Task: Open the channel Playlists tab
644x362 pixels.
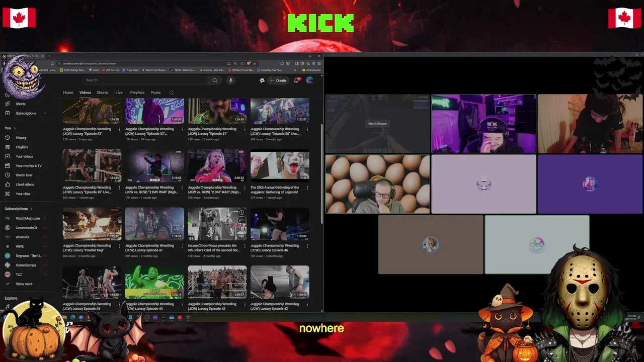Action: (x=137, y=93)
